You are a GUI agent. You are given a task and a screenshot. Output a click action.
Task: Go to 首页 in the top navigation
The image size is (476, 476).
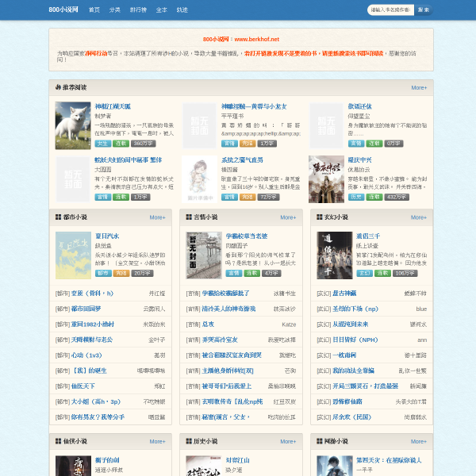(94, 10)
